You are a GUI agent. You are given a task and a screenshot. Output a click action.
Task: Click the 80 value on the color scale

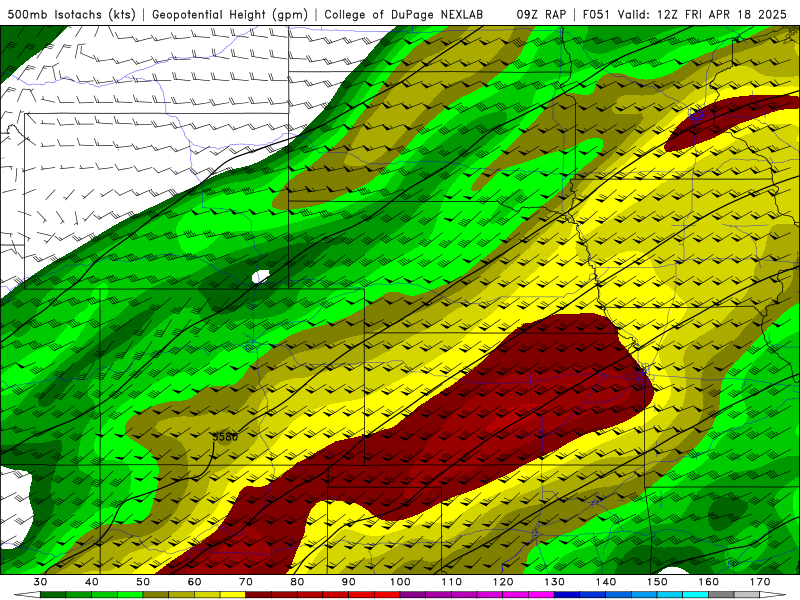click(x=297, y=582)
